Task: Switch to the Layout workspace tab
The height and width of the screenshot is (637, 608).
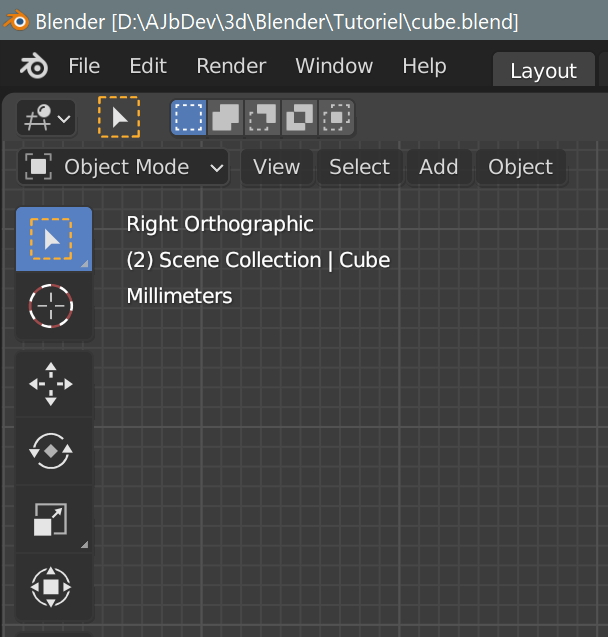Action: [x=543, y=70]
